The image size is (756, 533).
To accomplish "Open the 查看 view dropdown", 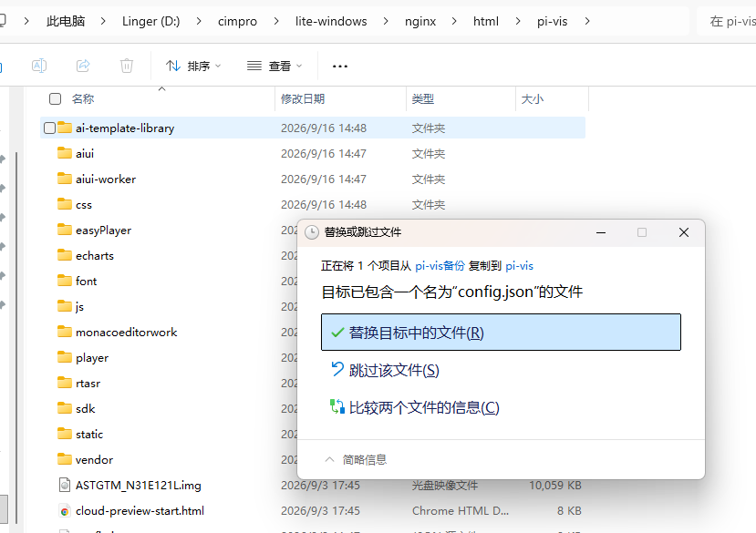I will click(x=274, y=66).
